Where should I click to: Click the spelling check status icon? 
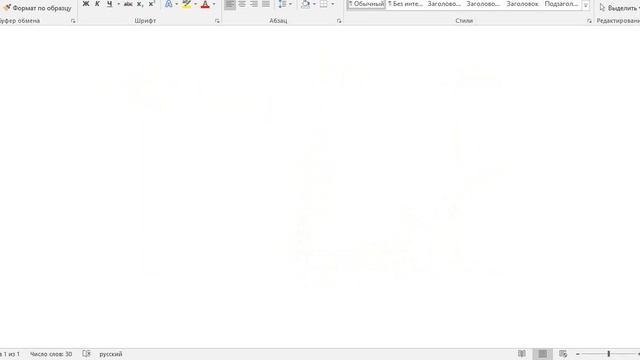click(x=86, y=354)
